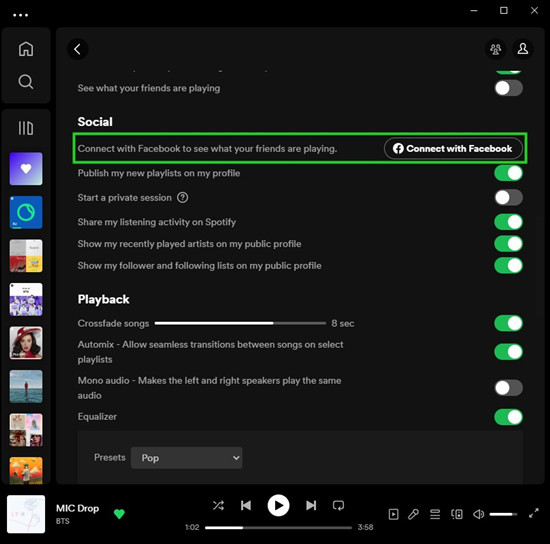The image size is (550, 544).
Task: Click the song progress bar
Action: tap(278, 527)
